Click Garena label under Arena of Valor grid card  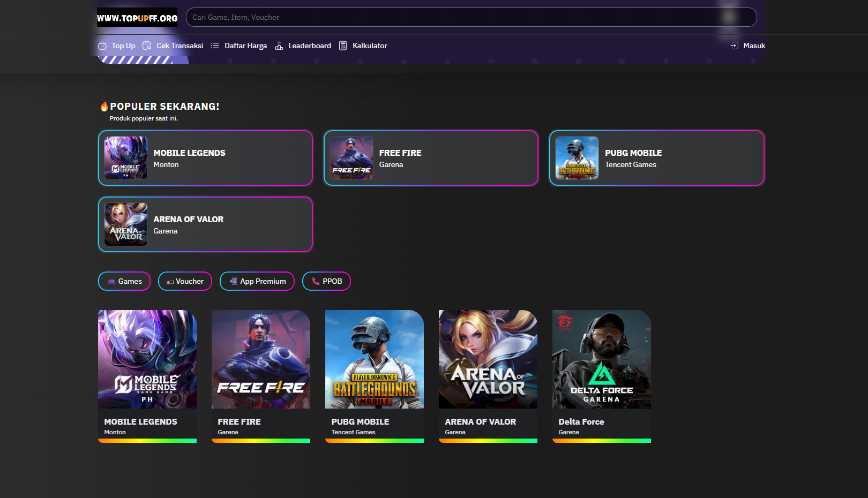[x=455, y=432]
